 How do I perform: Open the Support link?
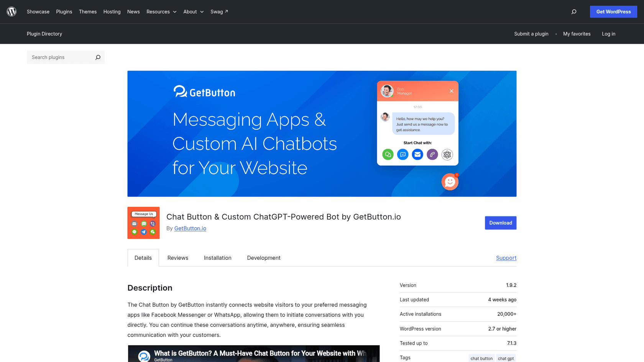tap(506, 258)
